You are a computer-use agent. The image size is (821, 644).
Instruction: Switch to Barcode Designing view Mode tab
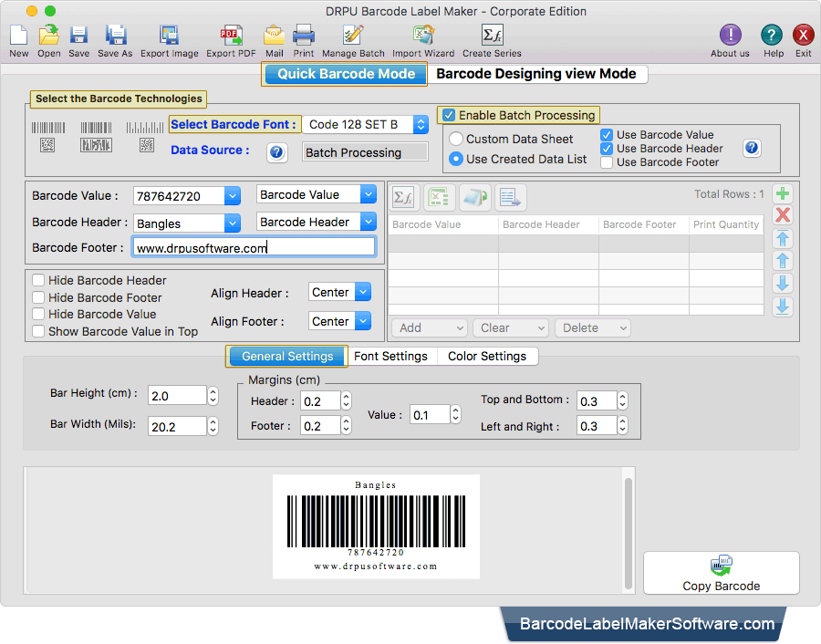pos(536,74)
